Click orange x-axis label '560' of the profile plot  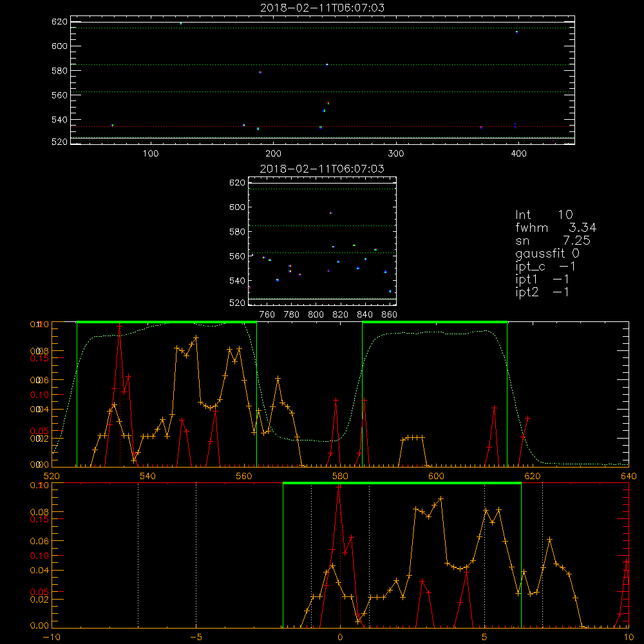244,476
